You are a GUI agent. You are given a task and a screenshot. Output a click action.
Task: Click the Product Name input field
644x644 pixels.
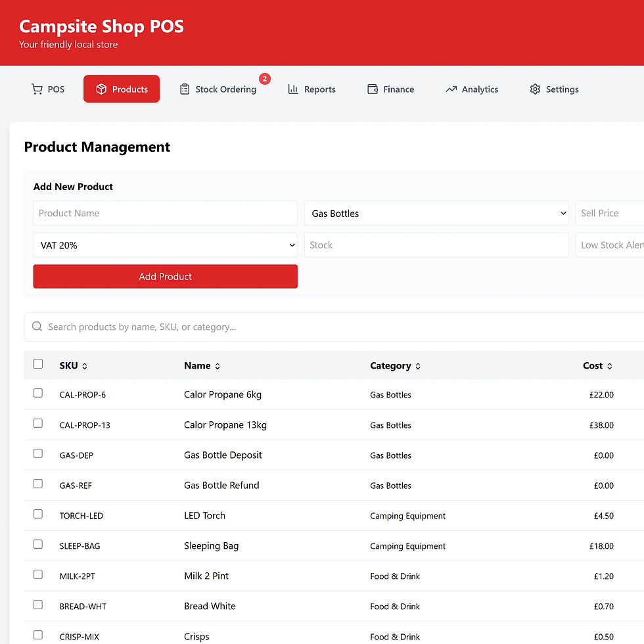[x=165, y=213]
